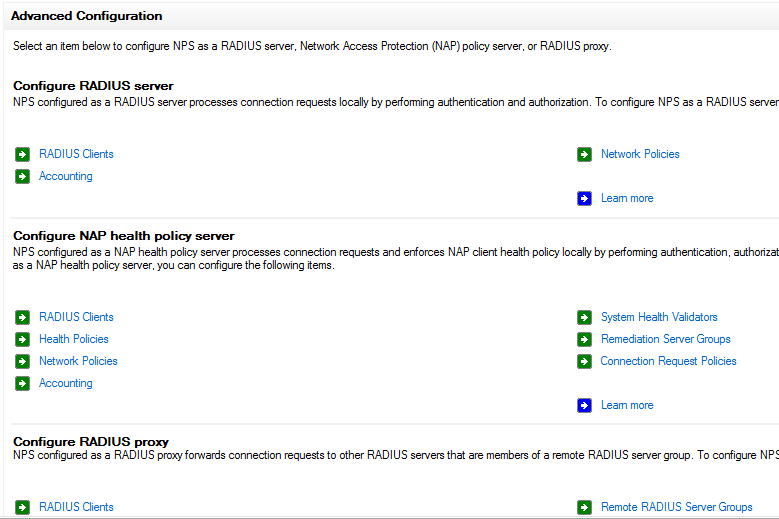Click blue arrow icon beside Learn more in NAP health section
779x519 pixels.
(584, 405)
